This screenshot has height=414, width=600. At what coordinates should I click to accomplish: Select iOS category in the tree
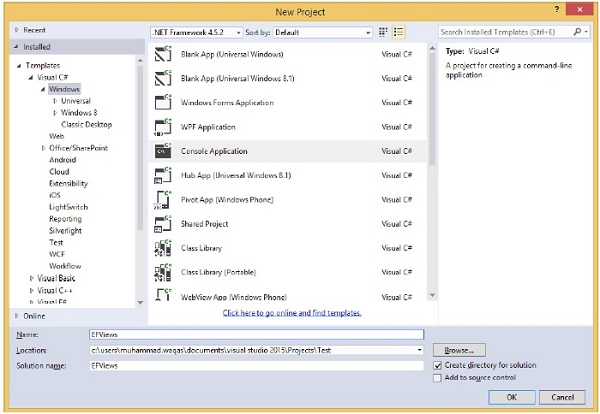tap(55, 195)
